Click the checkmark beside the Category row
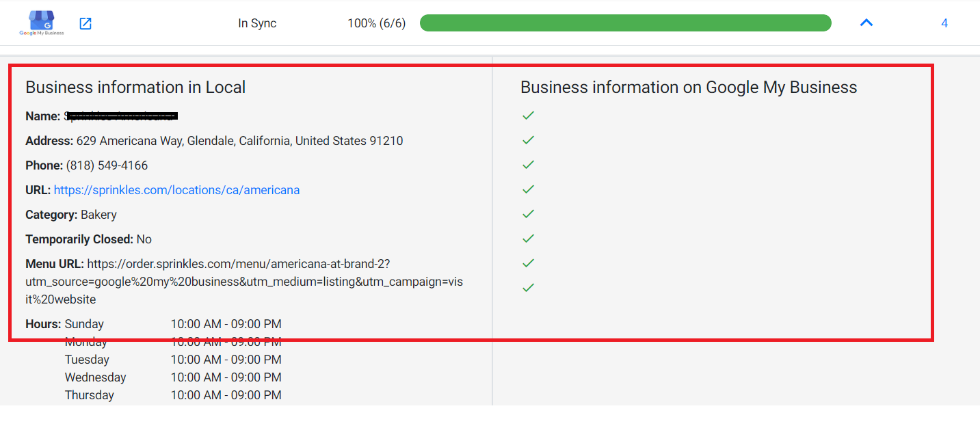 [x=528, y=214]
